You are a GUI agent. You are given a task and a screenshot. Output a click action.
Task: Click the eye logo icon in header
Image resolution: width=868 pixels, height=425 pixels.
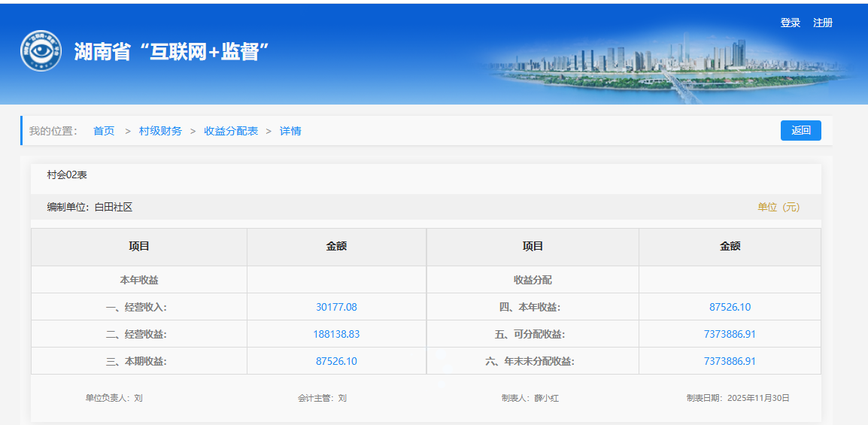[41, 51]
